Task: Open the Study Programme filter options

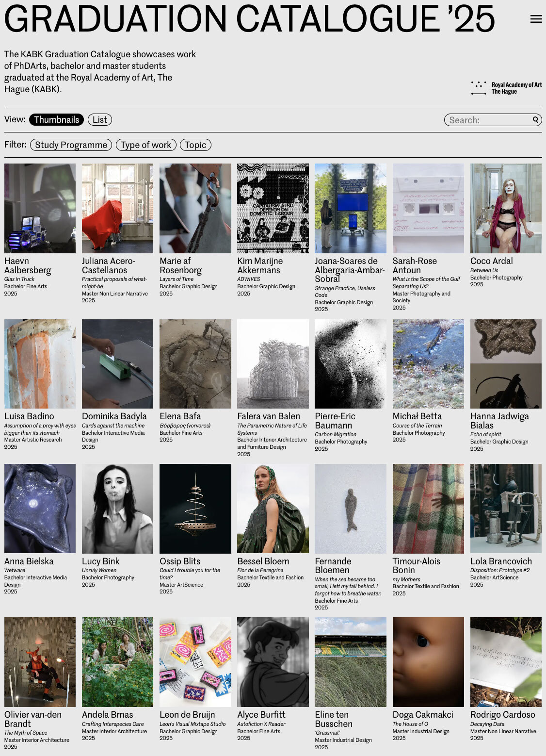Action: pyautogui.click(x=70, y=145)
